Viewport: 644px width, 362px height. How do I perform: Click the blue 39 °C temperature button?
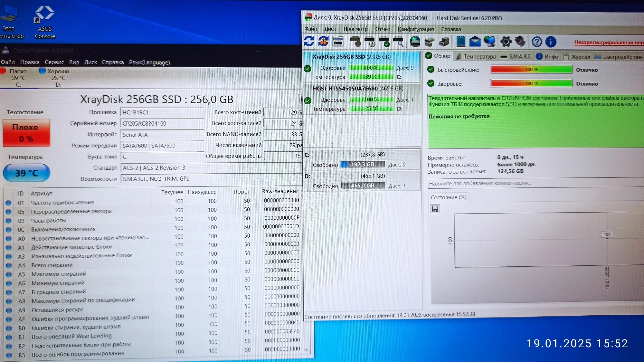[x=27, y=173]
